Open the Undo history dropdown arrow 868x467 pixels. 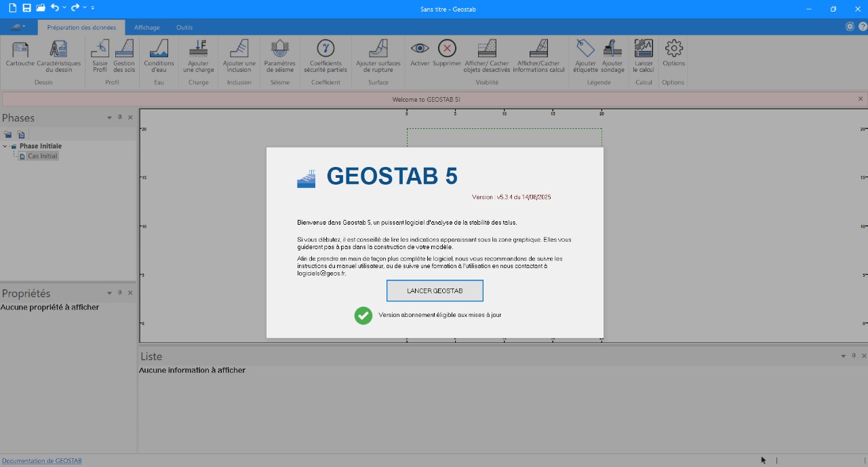[64, 8]
